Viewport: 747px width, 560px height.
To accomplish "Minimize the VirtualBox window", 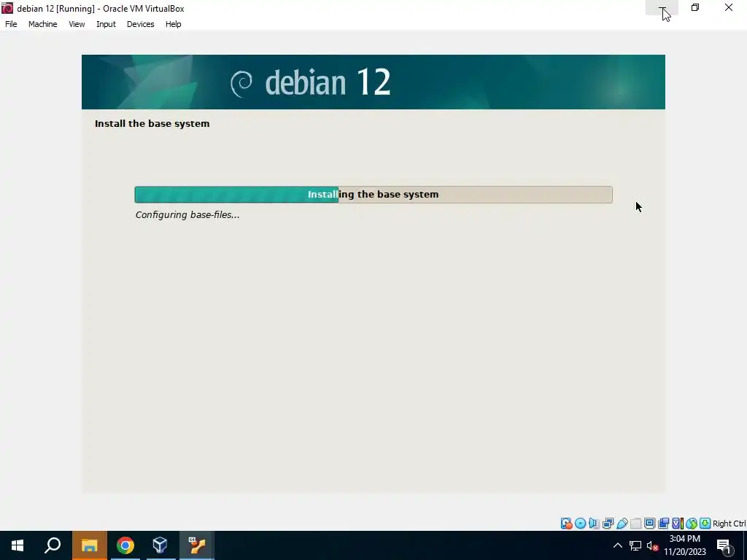I will [662, 7].
